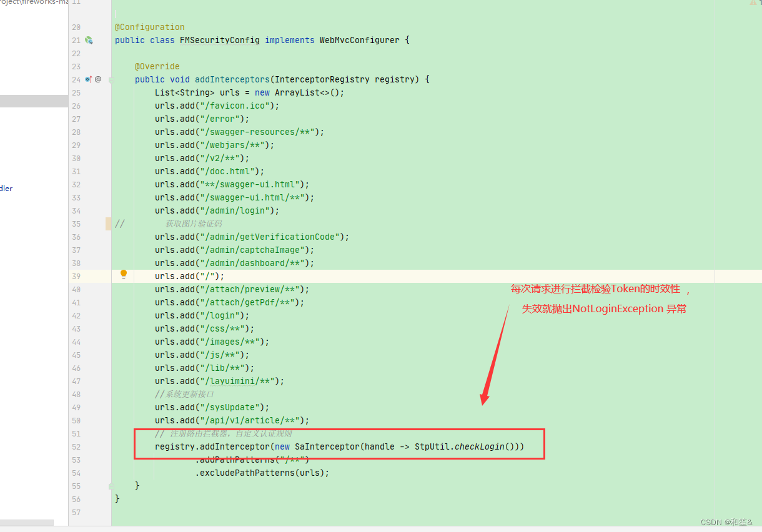Open the intention lightbulb on highlighted line 39

123,273
